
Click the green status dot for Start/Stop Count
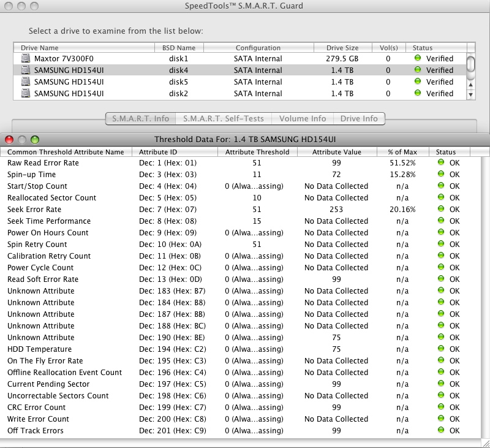tap(441, 186)
